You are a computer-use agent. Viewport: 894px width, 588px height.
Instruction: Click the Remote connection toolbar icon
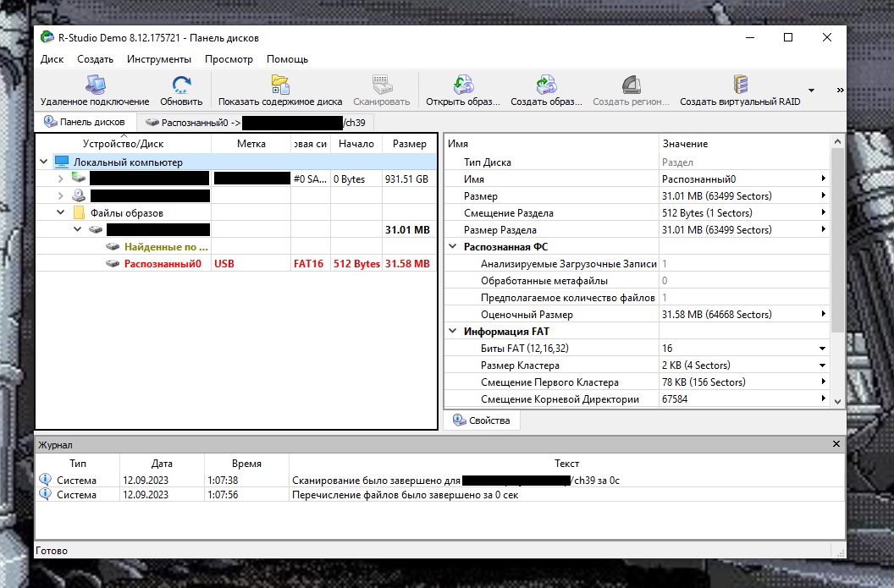pyautogui.click(x=95, y=85)
